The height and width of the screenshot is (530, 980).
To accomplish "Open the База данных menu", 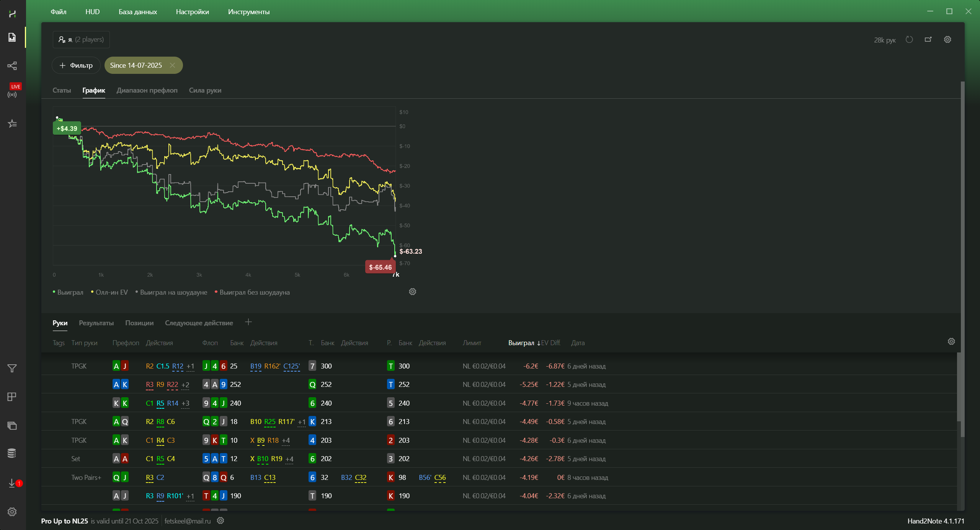I will tap(138, 12).
